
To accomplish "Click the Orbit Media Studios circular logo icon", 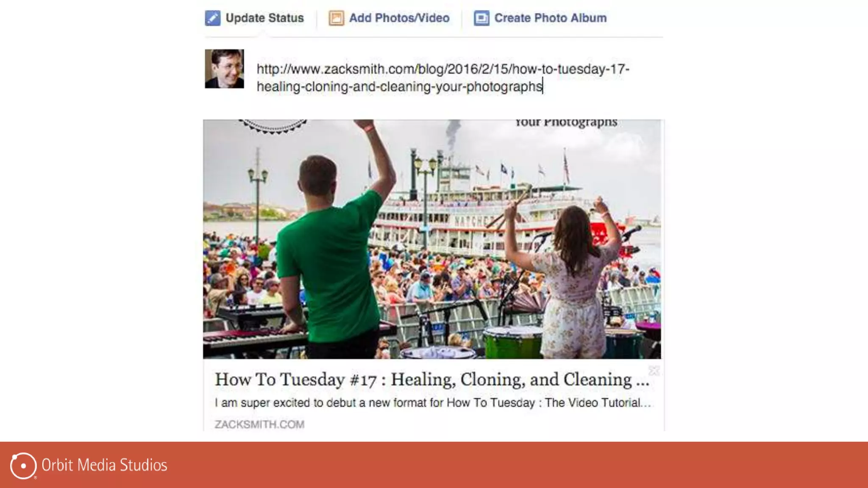I will [x=23, y=466].
